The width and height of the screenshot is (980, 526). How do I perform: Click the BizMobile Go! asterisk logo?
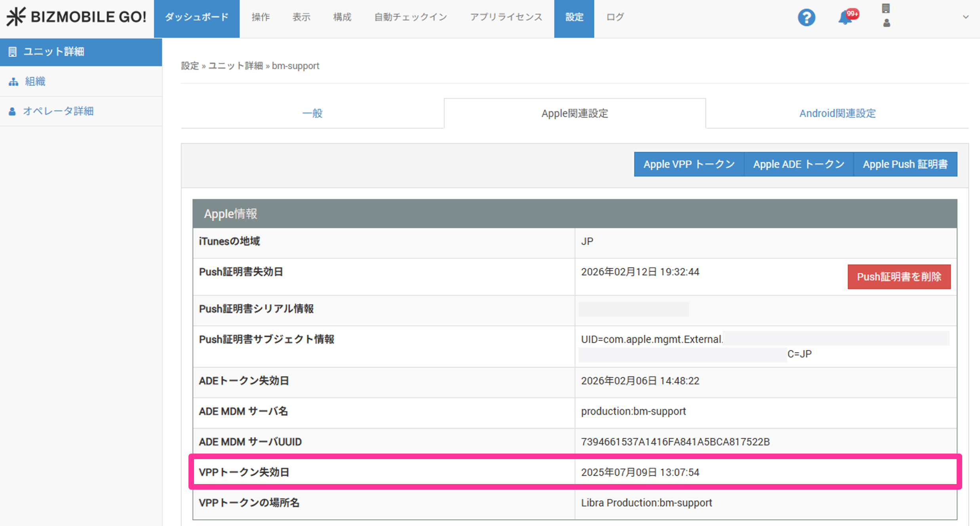pyautogui.click(x=16, y=17)
